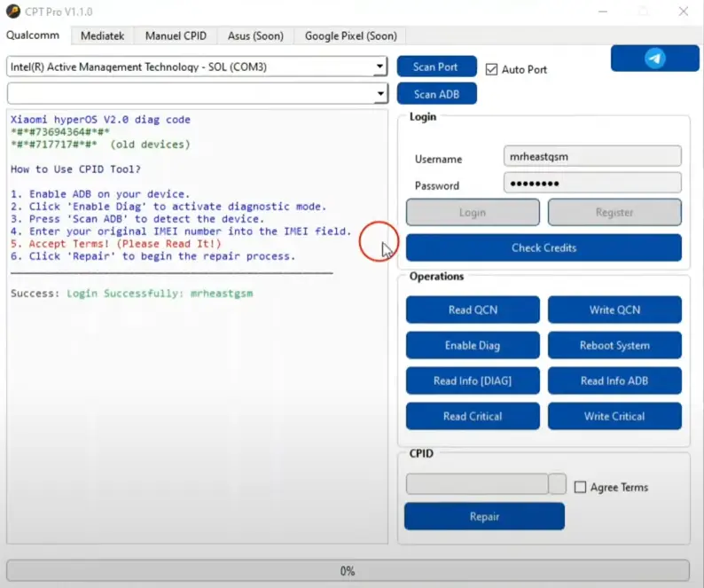Viewport: 704px width, 588px height.
Task: Focus the Username input field
Action: [592, 156]
